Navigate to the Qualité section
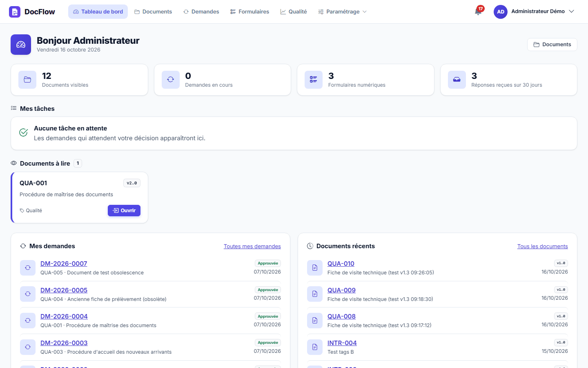 click(294, 12)
